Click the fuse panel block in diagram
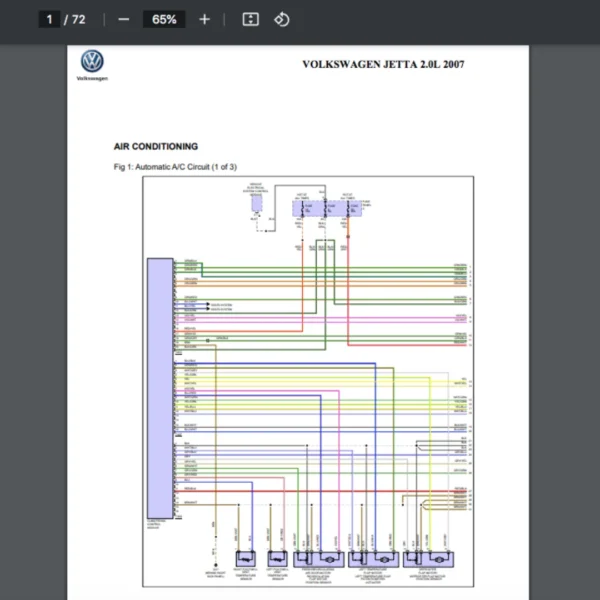Viewport: 600px width, 600px height. pos(322,208)
